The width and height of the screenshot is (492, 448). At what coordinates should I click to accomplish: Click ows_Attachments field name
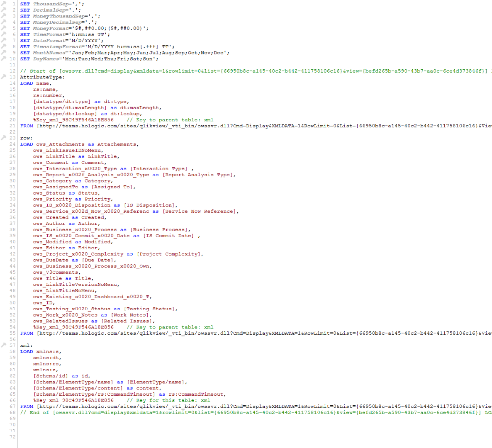60,144
